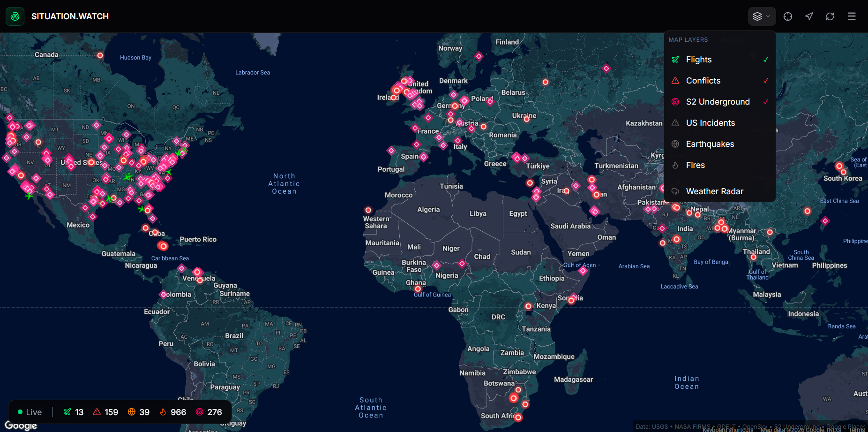Image resolution: width=868 pixels, height=432 pixels.
Task: Click the Situation.Watch radar logo
Action: coord(15,16)
